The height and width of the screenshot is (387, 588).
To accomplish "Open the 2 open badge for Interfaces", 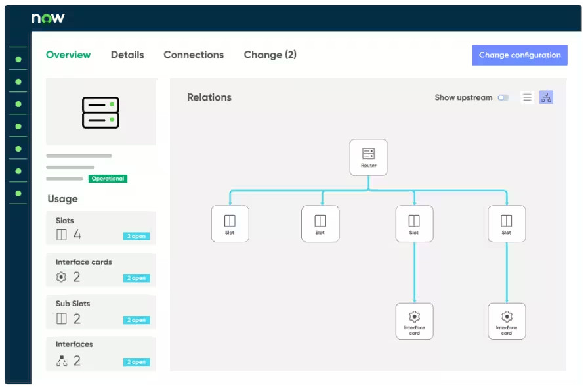I will (136, 362).
